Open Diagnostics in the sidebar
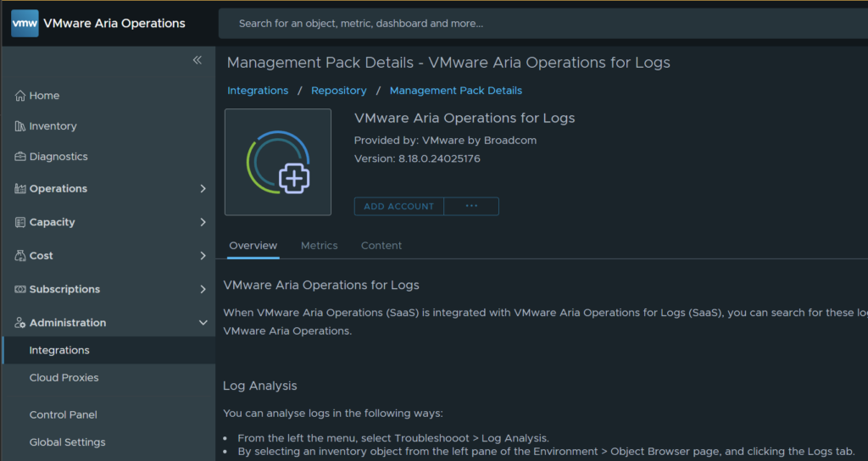 [x=58, y=157]
